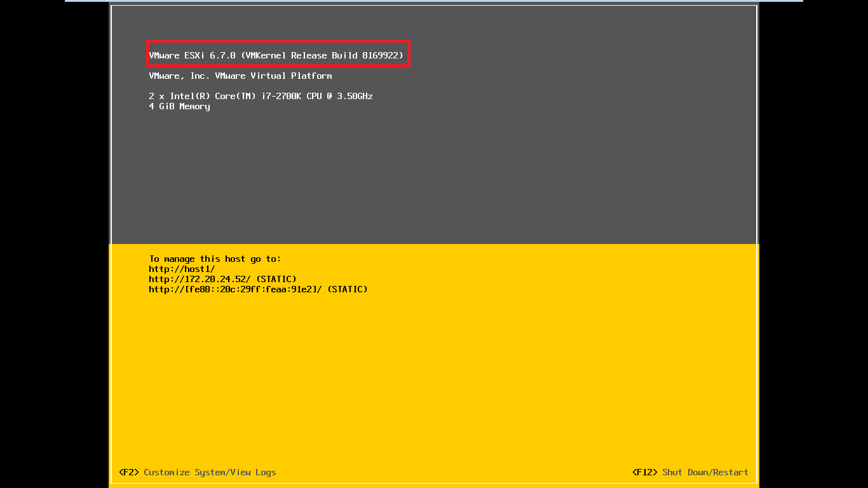Viewport: 868px width, 488px height.
Task: Click the 'To manage this host go to:' text
Action: pos(215,259)
